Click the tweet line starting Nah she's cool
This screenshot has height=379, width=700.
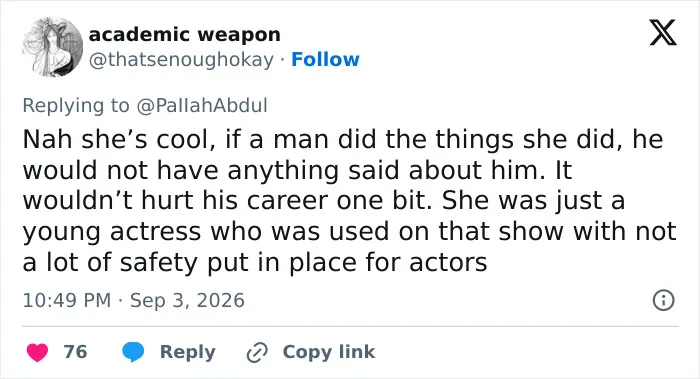(x=343, y=139)
